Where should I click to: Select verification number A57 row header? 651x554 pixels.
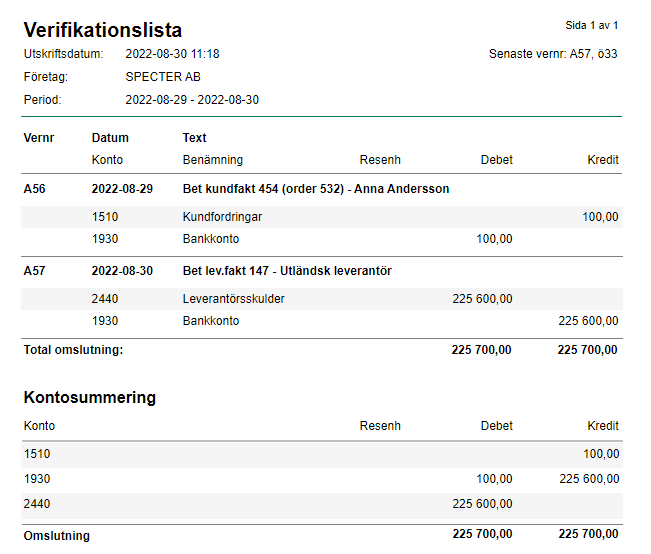[37, 271]
